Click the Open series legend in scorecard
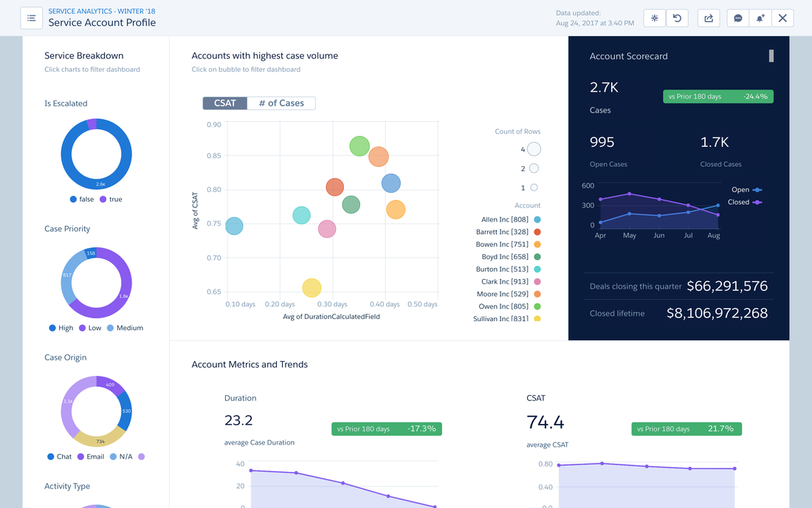Image resolution: width=812 pixels, height=508 pixels. [746, 190]
